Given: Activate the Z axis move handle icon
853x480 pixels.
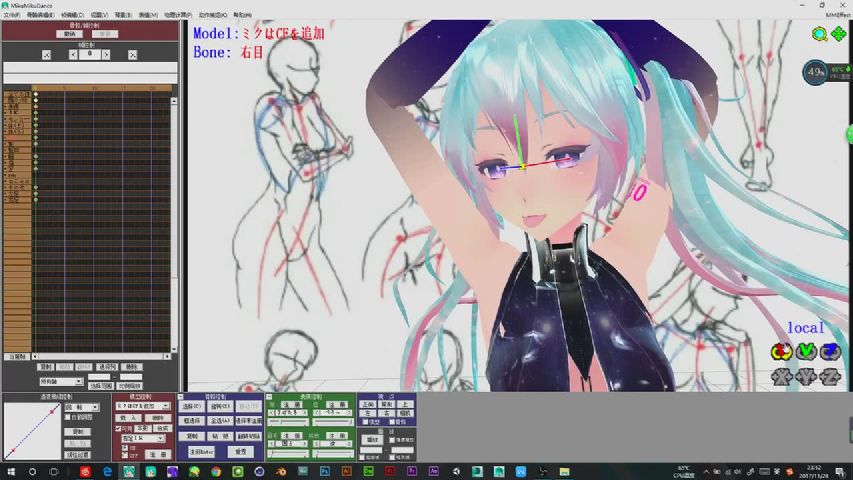Looking at the screenshot, I should point(830,376).
